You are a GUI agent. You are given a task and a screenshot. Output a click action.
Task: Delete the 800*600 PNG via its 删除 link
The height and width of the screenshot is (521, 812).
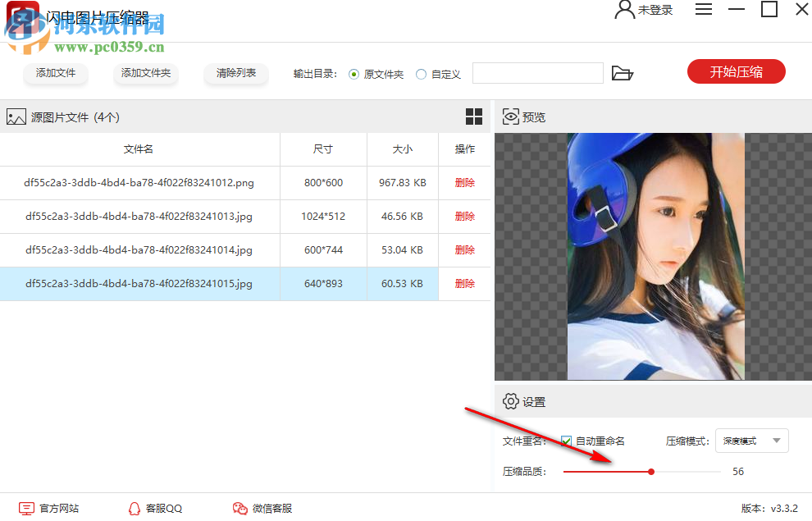click(464, 182)
